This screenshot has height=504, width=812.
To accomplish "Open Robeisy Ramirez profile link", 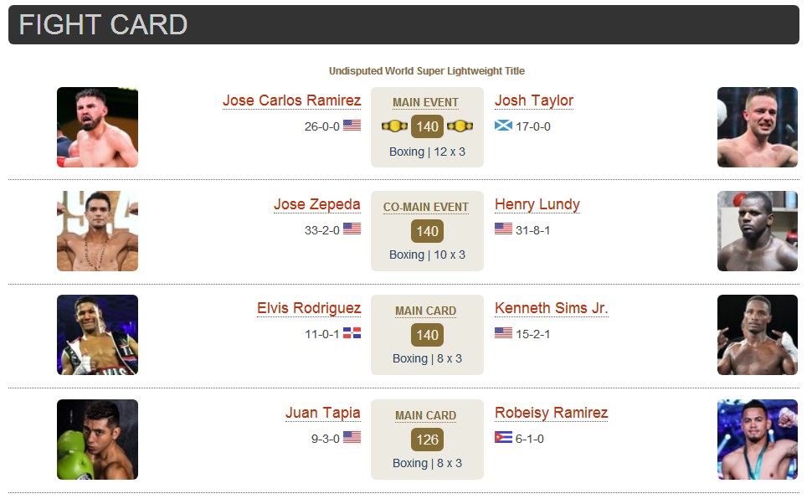I will [x=551, y=413].
